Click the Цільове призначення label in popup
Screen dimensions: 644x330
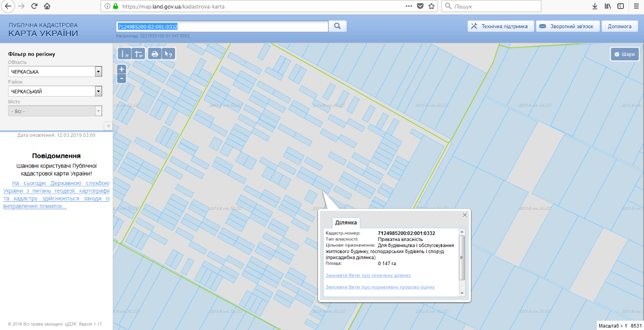click(x=350, y=245)
